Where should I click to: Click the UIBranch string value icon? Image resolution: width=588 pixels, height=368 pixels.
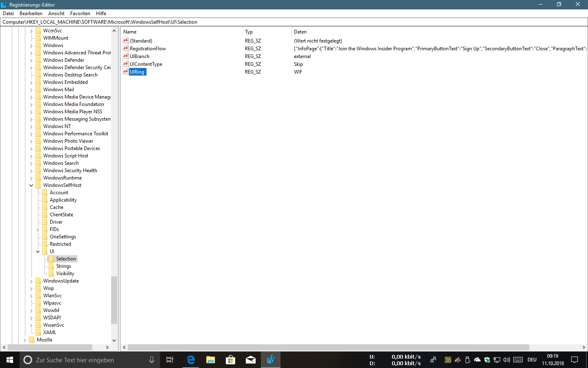click(126, 56)
